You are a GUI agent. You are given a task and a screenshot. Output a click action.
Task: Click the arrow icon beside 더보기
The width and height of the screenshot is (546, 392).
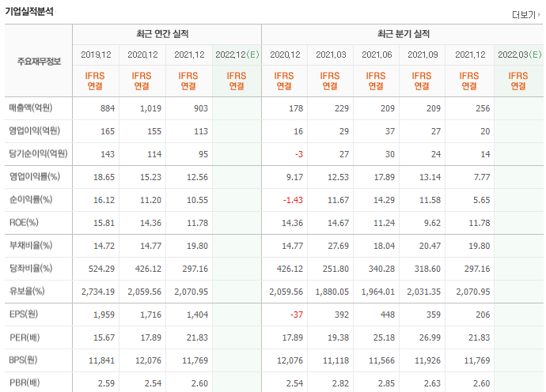(x=539, y=15)
